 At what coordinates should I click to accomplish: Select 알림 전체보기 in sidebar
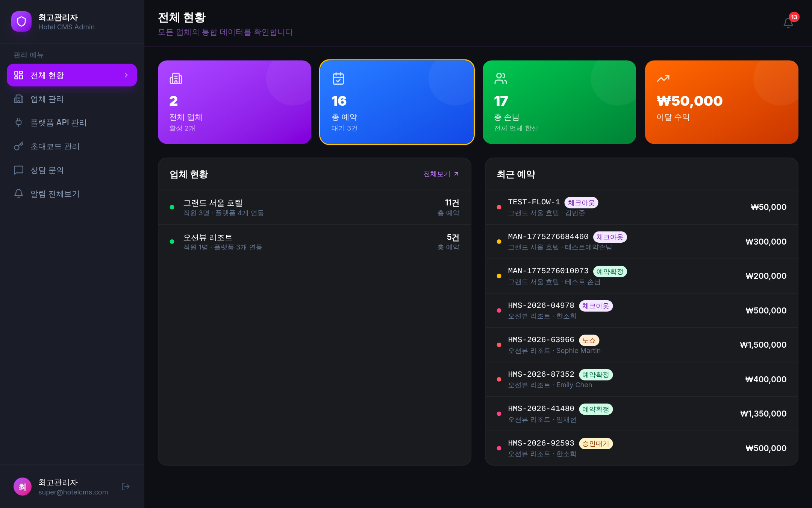pyautogui.click(x=72, y=193)
